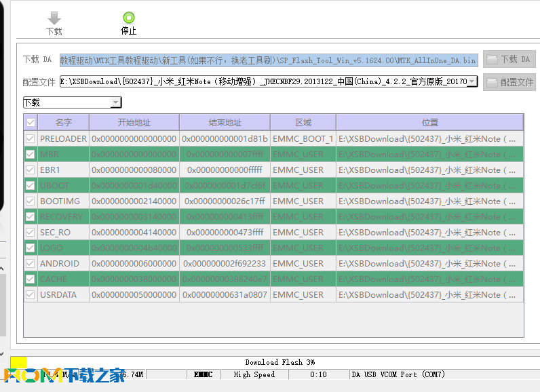Select the EBR1 name cell
Image resolution: width=540 pixels, height=392 pixels.
click(63, 170)
